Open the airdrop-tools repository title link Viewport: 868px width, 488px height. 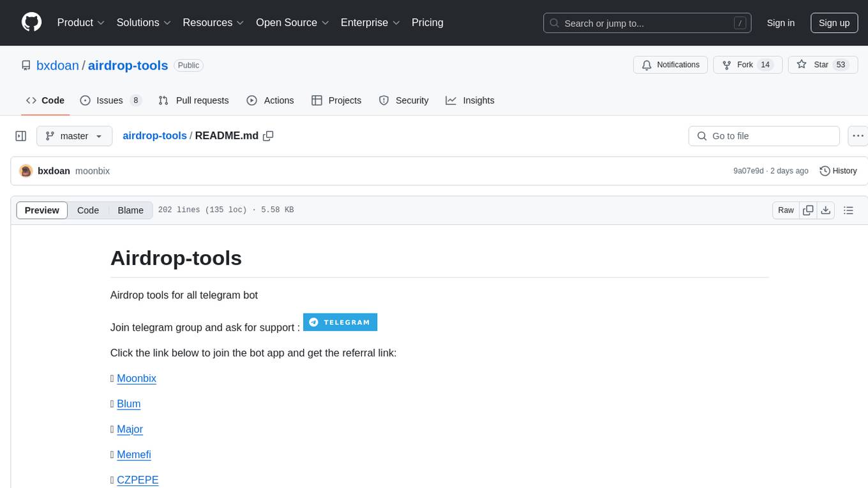tap(128, 65)
